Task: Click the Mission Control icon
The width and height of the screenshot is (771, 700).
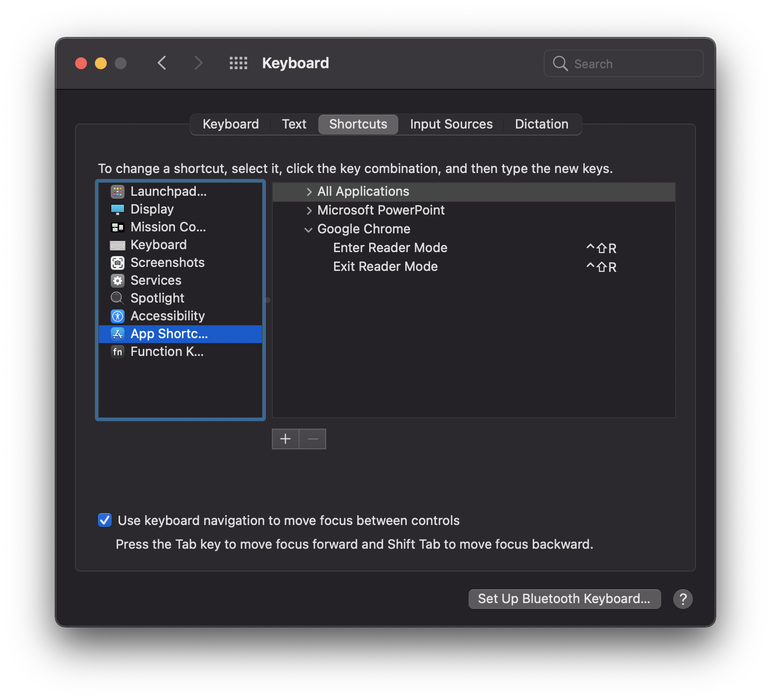Action: coord(118,227)
